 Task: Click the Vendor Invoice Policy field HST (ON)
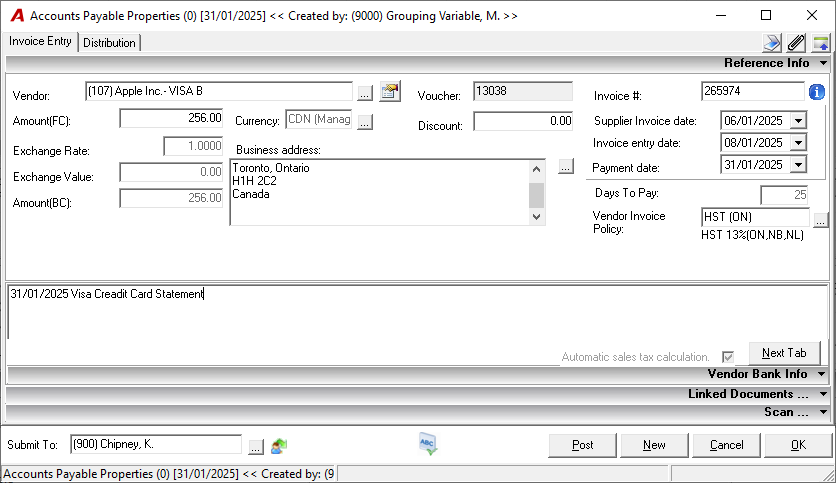tap(755, 217)
